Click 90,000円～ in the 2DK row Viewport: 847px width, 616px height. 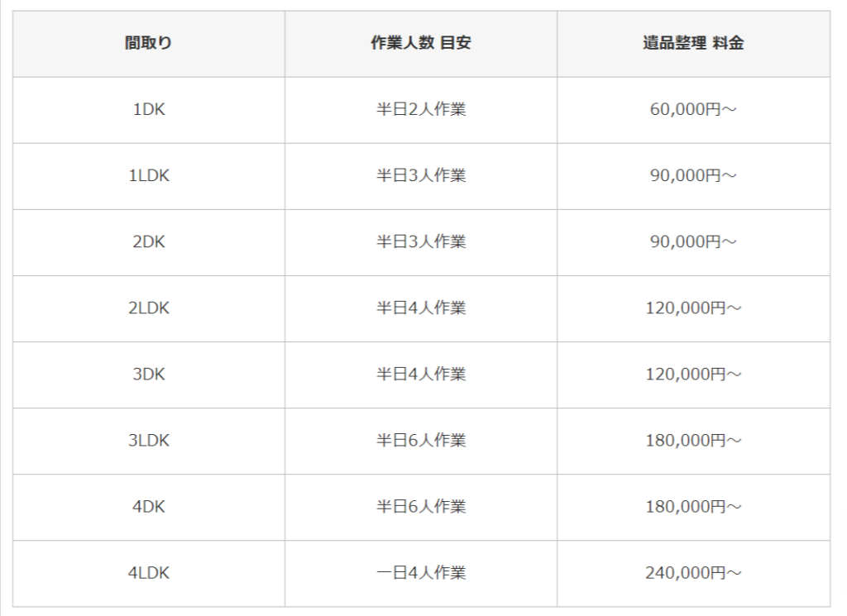(x=693, y=241)
